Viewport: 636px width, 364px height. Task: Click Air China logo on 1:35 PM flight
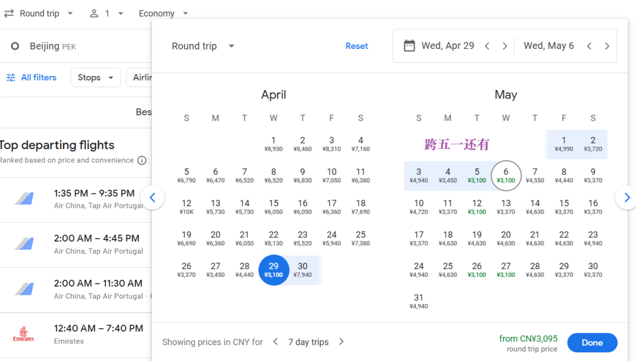tap(24, 198)
